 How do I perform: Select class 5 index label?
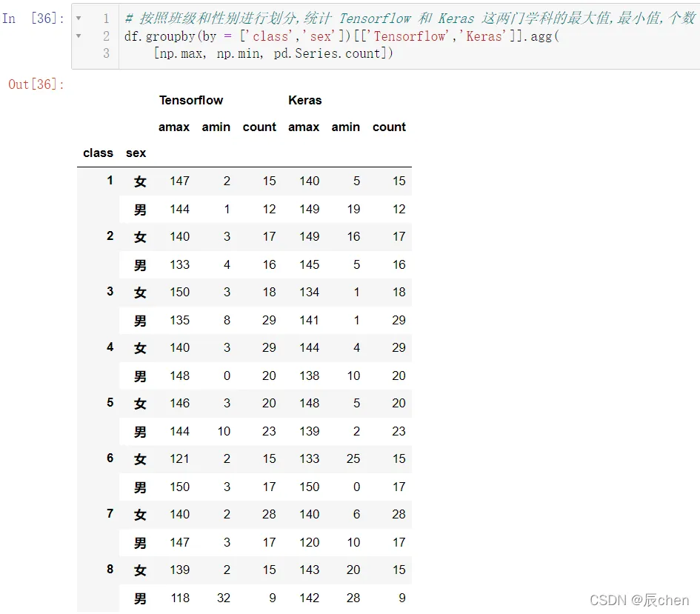[x=110, y=402]
